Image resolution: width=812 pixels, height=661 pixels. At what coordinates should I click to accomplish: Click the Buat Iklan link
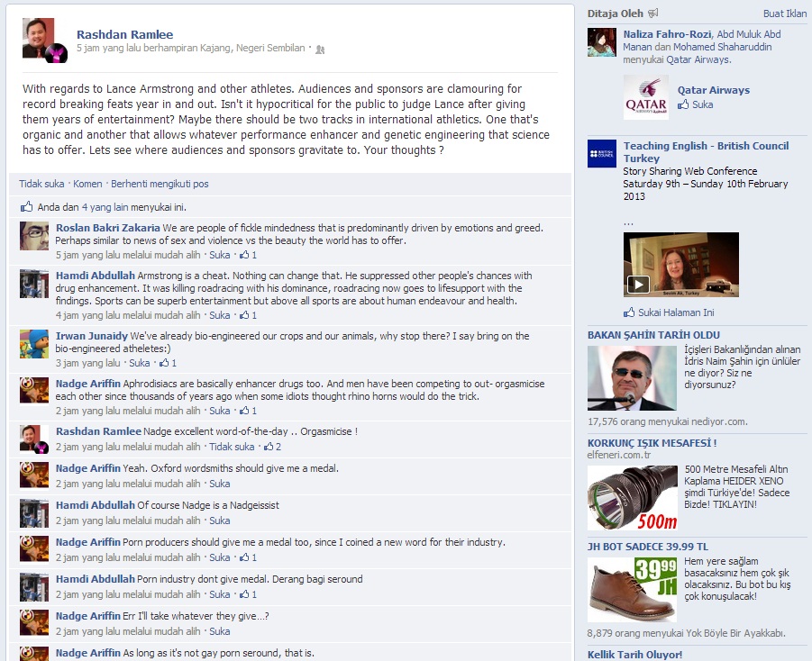pos(785,14)
